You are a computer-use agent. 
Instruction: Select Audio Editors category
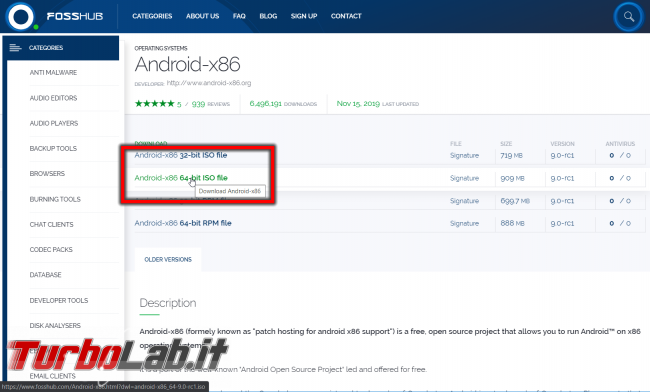click(x=53, y=98)
